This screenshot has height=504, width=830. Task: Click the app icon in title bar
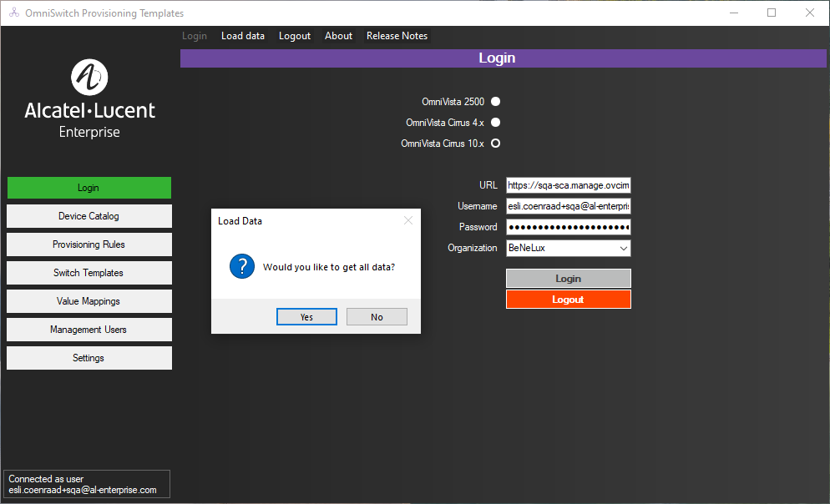[13, 13]
